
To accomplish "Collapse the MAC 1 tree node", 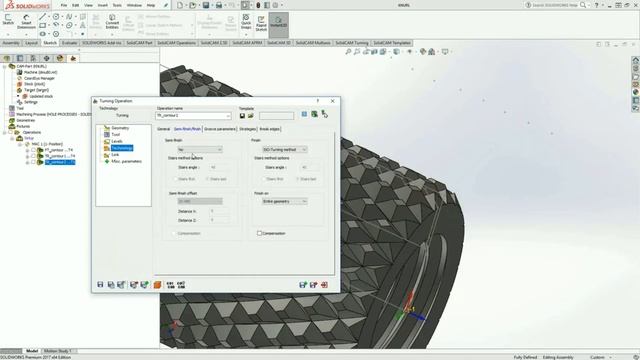I will pos(20,144).
